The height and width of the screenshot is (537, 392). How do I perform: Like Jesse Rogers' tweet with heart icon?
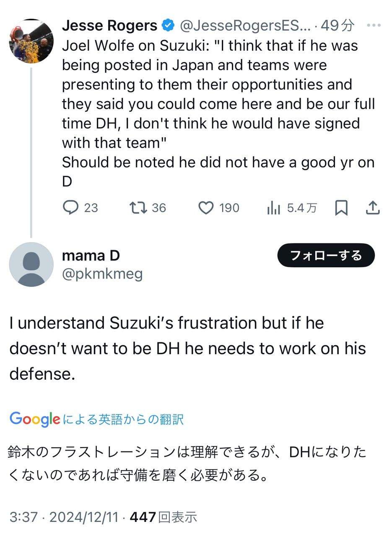(205, 208)
